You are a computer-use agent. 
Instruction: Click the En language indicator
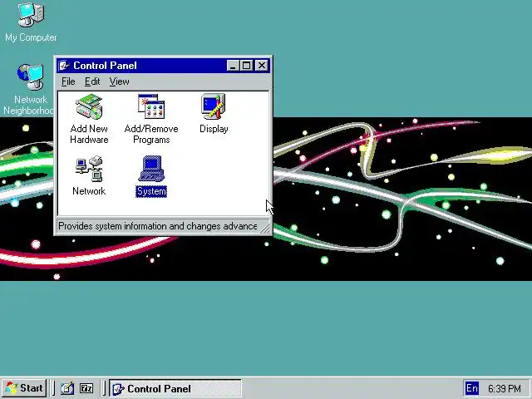[x=472, y=388]
